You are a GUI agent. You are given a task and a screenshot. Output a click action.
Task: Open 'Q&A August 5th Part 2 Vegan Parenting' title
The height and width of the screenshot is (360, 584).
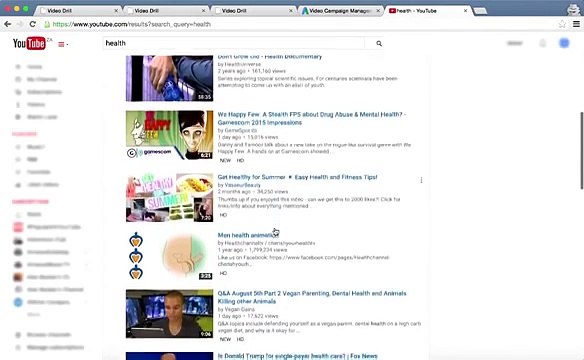pos(312,297)
